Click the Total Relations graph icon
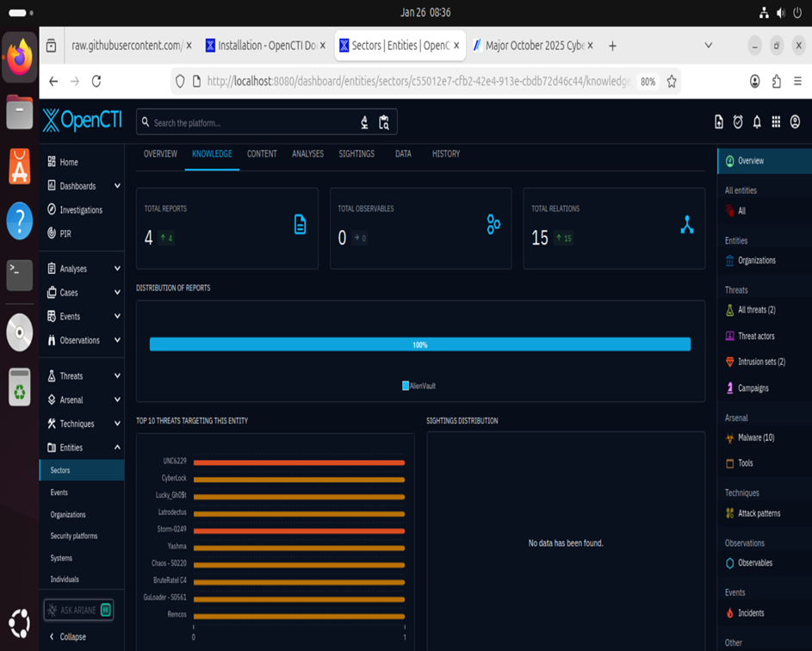 click(x=687, y=224)
